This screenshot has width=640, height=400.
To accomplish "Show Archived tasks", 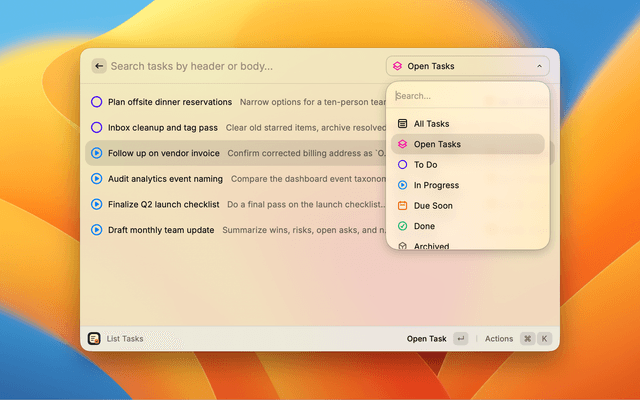I will (468, 245).
